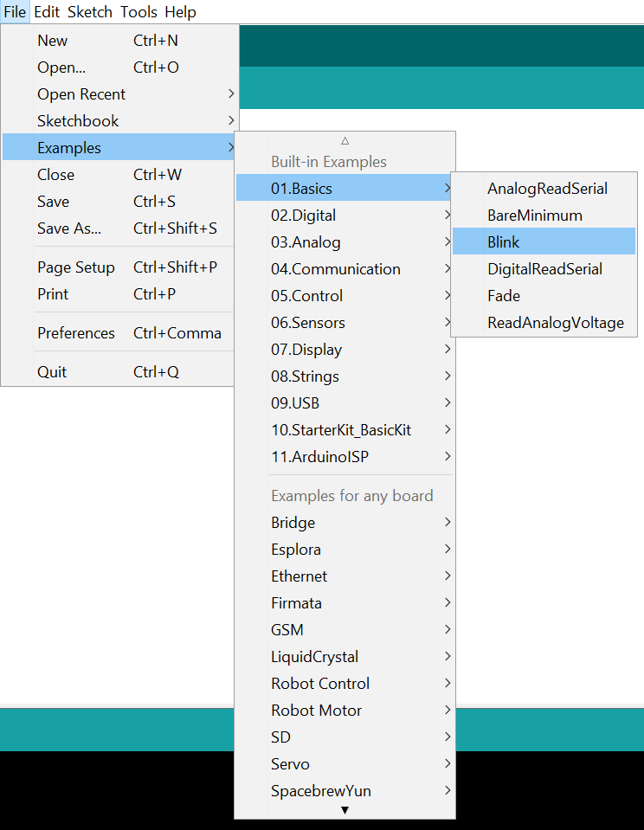Open the Robot Motor library examples
Viewport: 644px width, 830px height.
pos(345,710)
